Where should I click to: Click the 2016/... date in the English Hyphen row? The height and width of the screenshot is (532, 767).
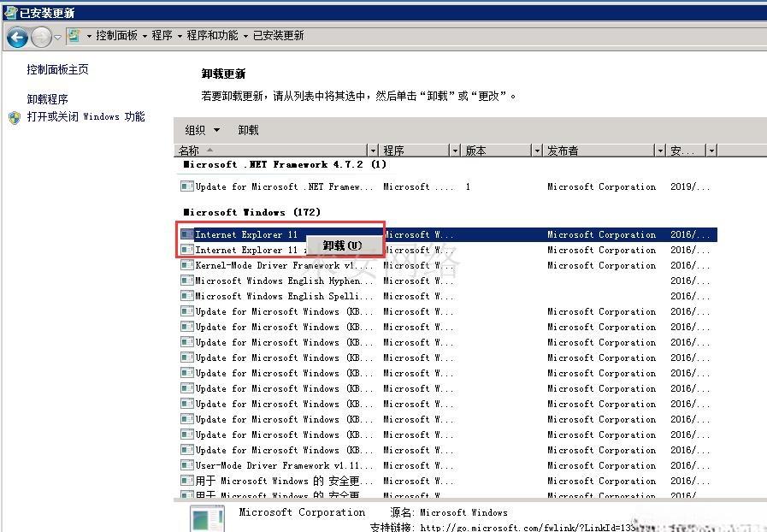(x=690, y=281)
